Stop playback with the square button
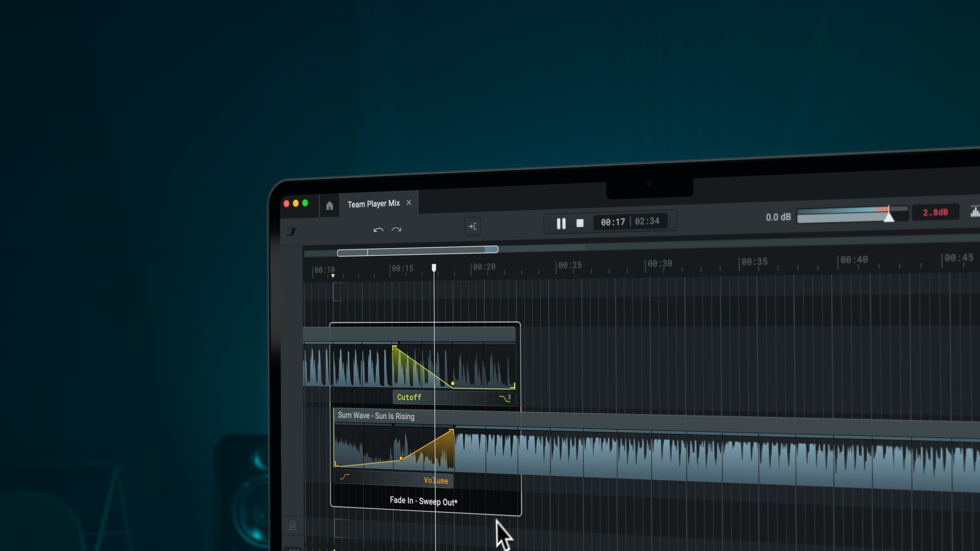 coord(580,223)
